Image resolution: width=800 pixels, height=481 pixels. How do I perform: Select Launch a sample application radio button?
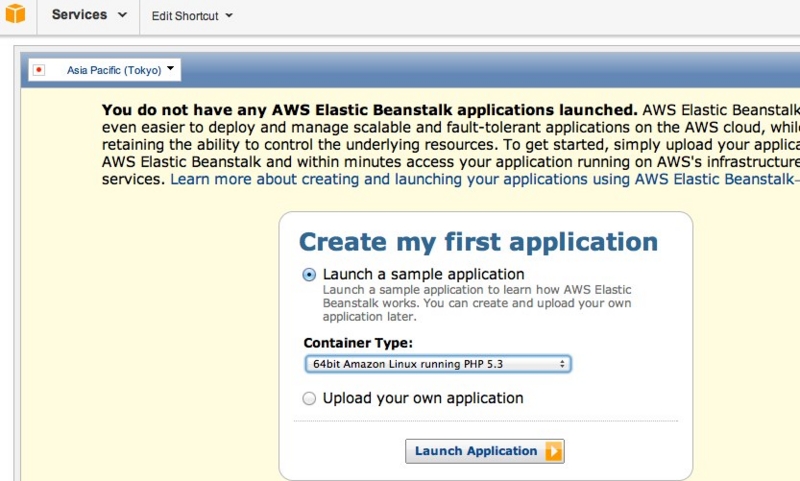309,274
